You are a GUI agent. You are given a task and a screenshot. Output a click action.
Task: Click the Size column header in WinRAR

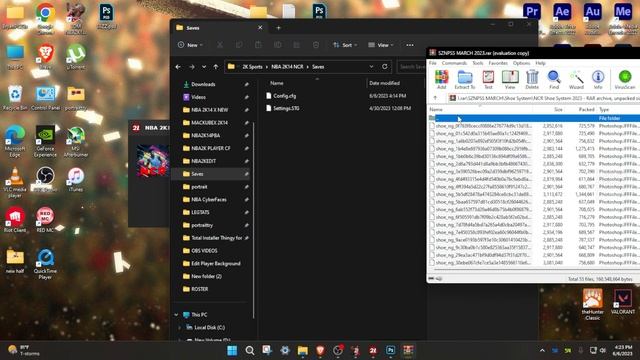point(549,109)
